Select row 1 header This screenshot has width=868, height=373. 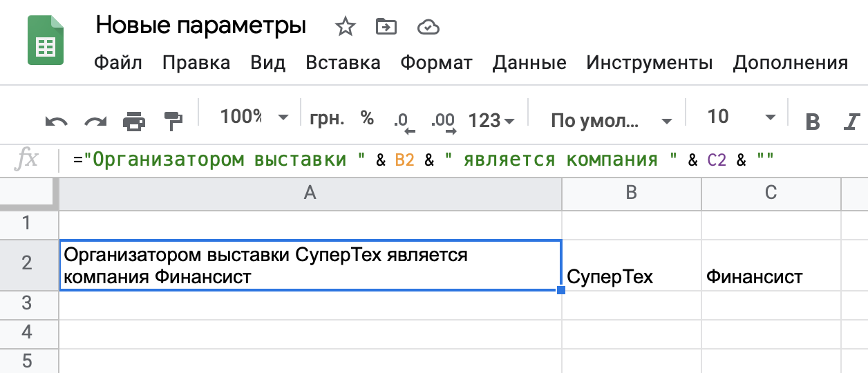click(29, 224)
